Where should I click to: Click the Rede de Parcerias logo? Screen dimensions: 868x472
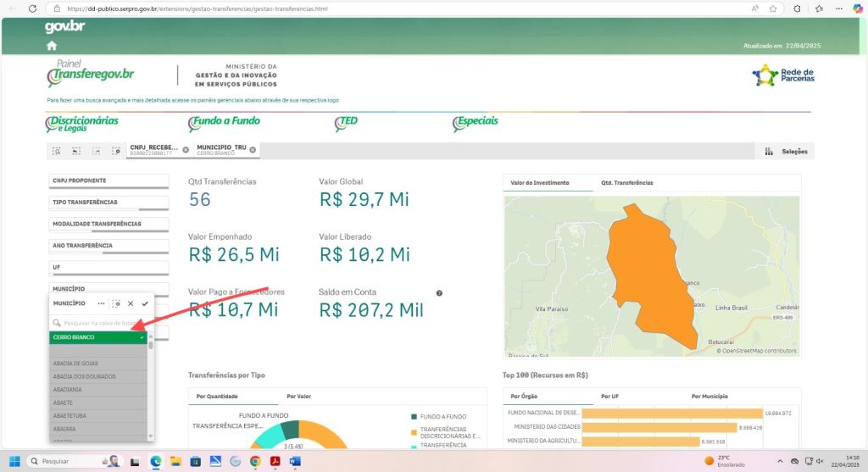[782, 75]
